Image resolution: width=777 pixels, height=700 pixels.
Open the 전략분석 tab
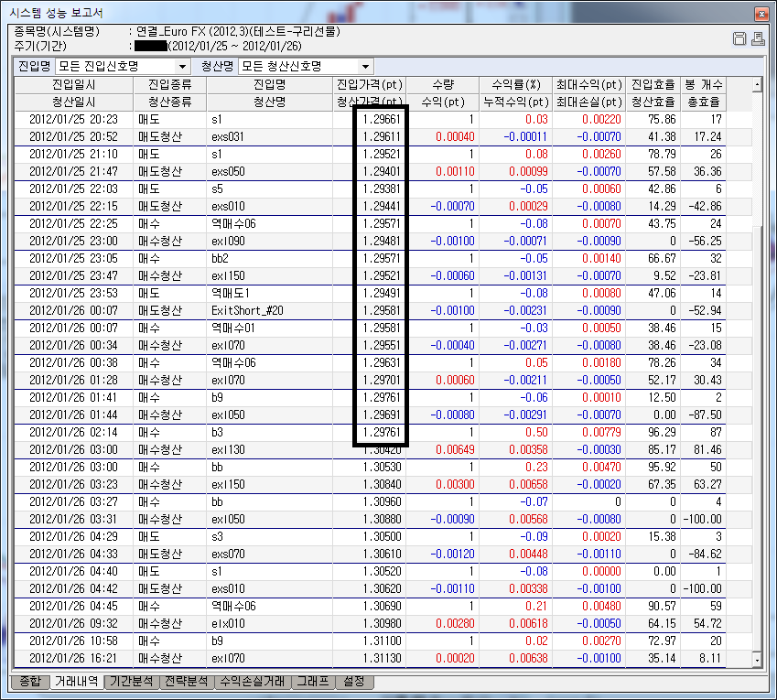(x=186, y=682)
